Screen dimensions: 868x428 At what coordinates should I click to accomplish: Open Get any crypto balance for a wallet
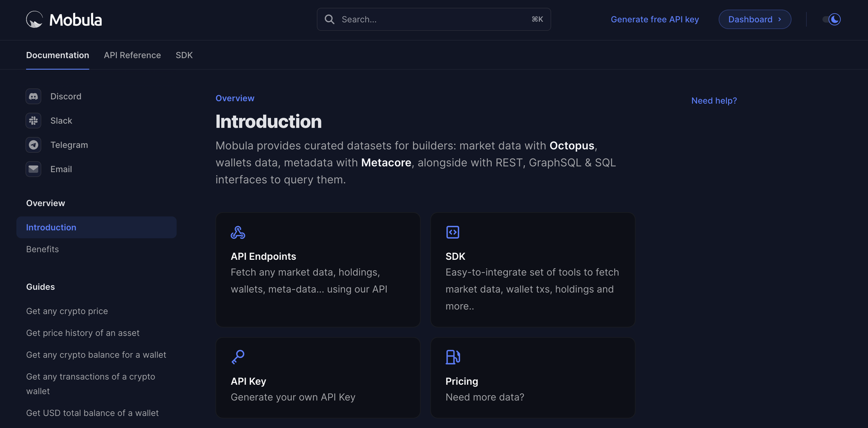(x=96, y=355)
